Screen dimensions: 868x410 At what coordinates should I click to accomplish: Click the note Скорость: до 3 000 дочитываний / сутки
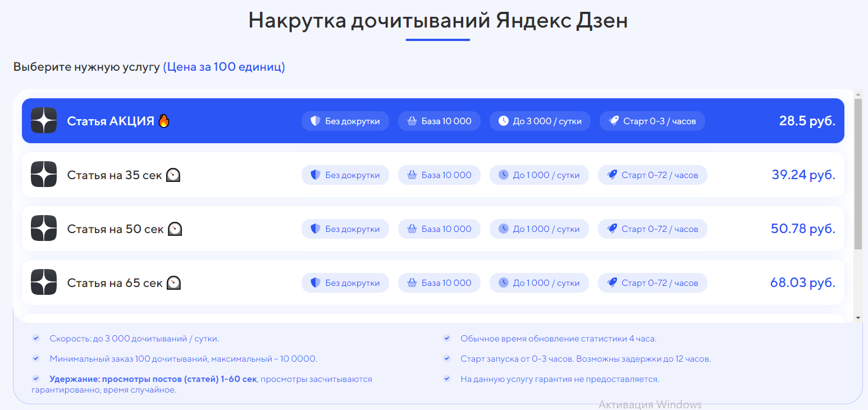(x=134, y=339)
